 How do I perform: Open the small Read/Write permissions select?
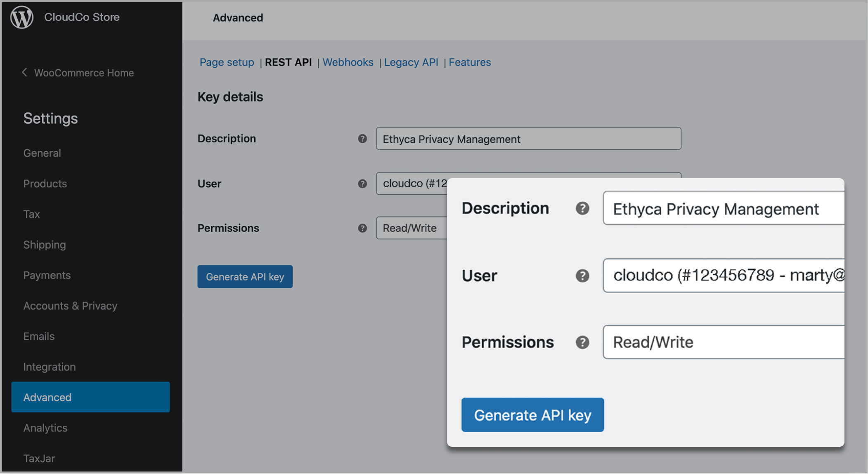pos(411,228)
